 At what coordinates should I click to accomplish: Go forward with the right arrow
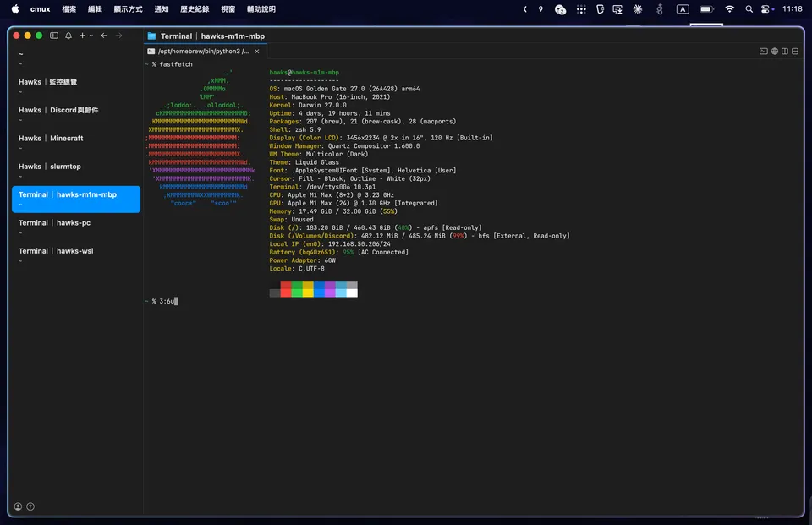(118, 36)
